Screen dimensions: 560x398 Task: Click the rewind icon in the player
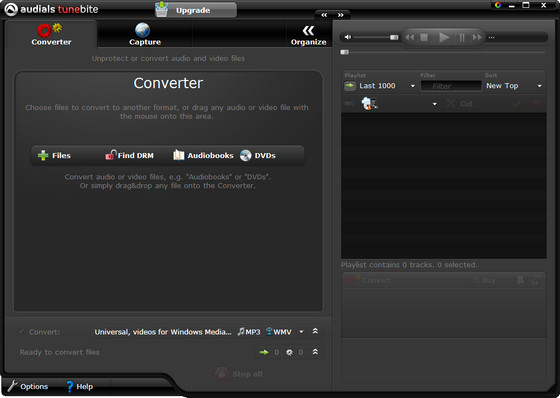point(409,37)
